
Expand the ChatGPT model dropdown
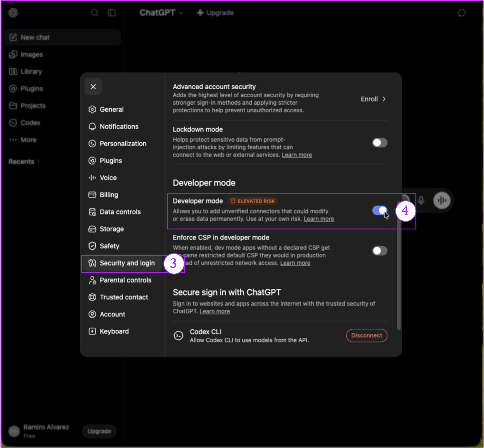(x=161, y=13)
